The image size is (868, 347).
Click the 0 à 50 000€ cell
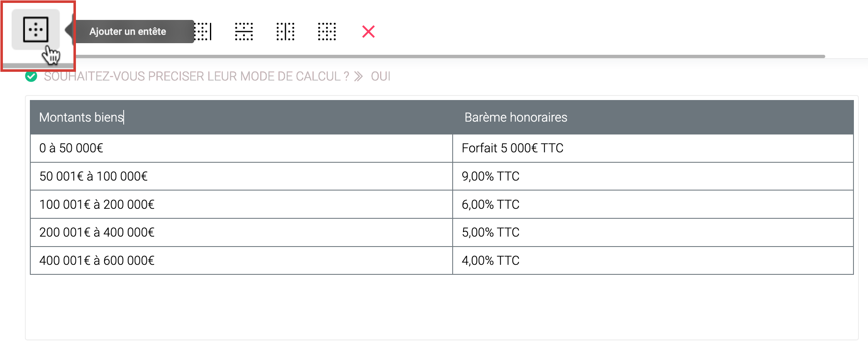(x=71, y=148)
